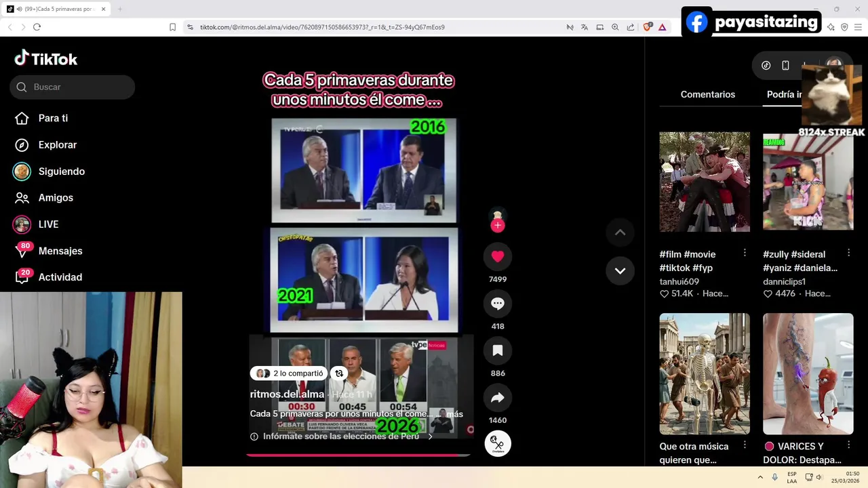Click the share count 1460
The width and height of the screenshot is (868, 488).
coord(498,420)
